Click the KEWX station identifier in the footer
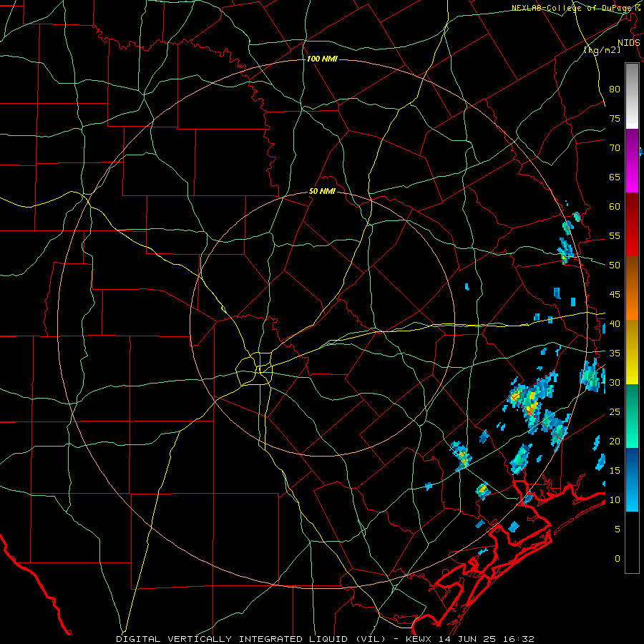This screenshot has height=644, width=644. (420, 639)
